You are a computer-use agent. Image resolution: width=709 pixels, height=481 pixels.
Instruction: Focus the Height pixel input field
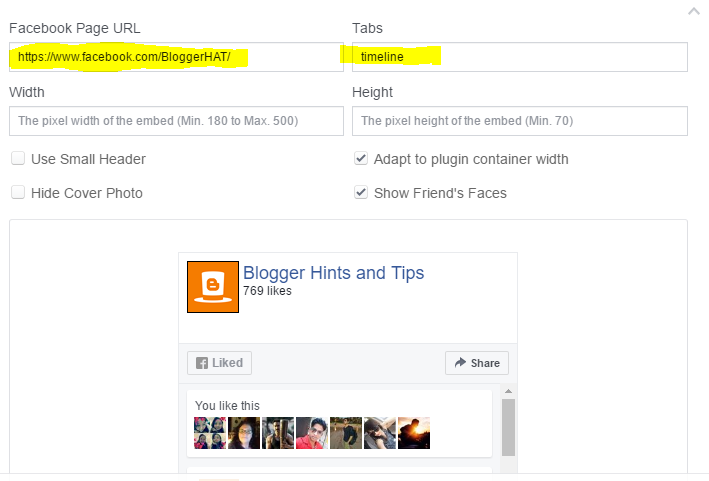pyautogui.click(x=520, y=121)
